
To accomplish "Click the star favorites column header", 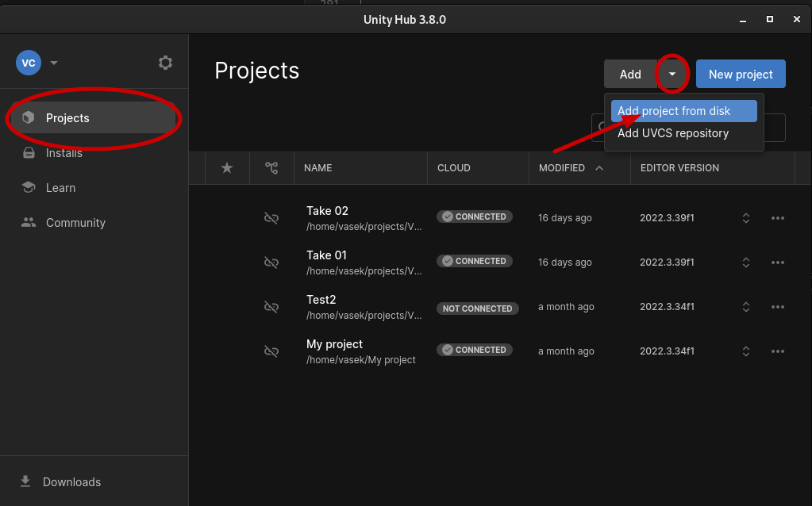I will (x=227, y=168).
